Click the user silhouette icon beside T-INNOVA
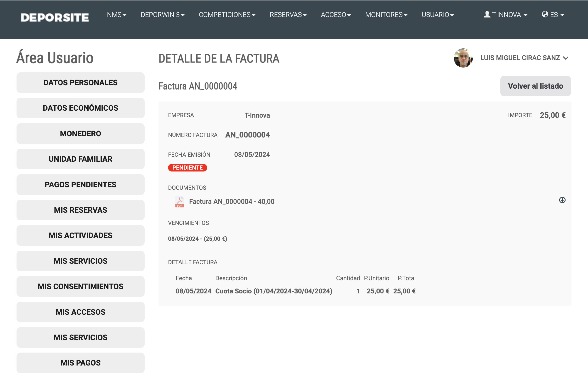588x377 pixels. point(487,14)
